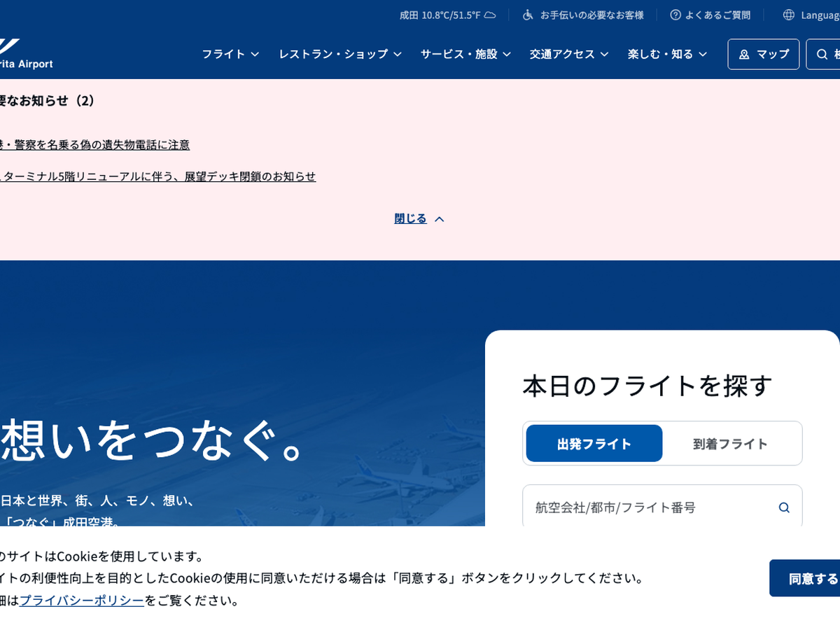Open the observation deck closure notice
The image size is (840, 630).
pyautogui.click(x=157, y=176)
